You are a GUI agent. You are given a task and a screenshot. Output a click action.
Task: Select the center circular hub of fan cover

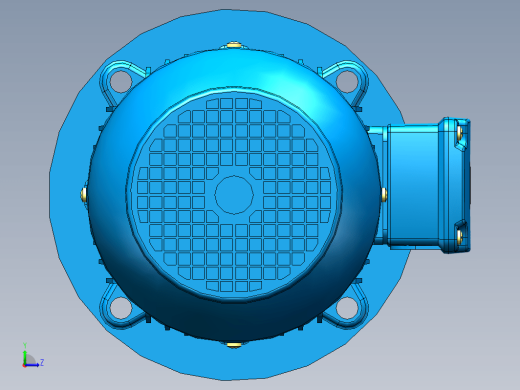coord(234,195)
